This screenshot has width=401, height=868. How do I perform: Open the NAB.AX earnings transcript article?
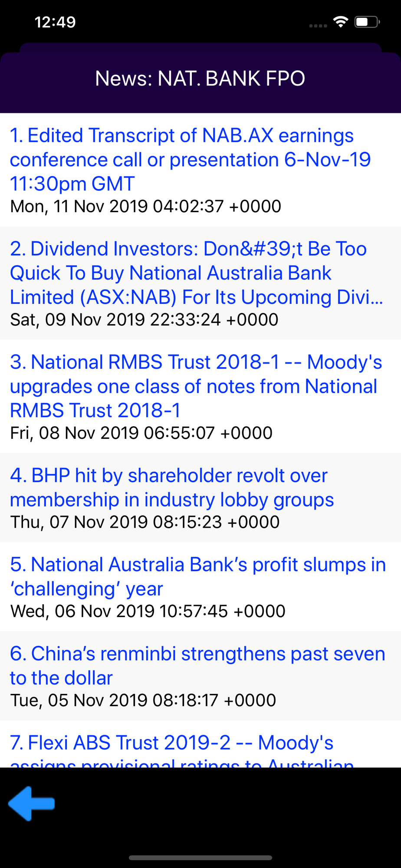coord(200,170)
